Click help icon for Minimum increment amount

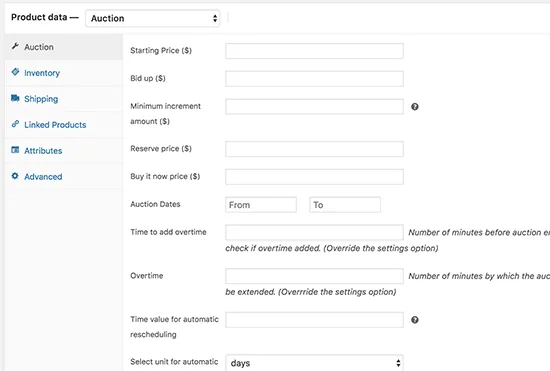click(x=415, y=107)
